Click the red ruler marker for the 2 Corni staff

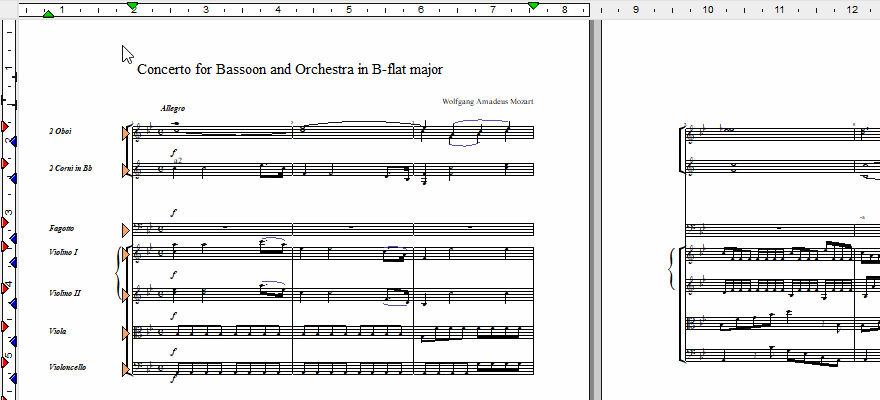5,163
